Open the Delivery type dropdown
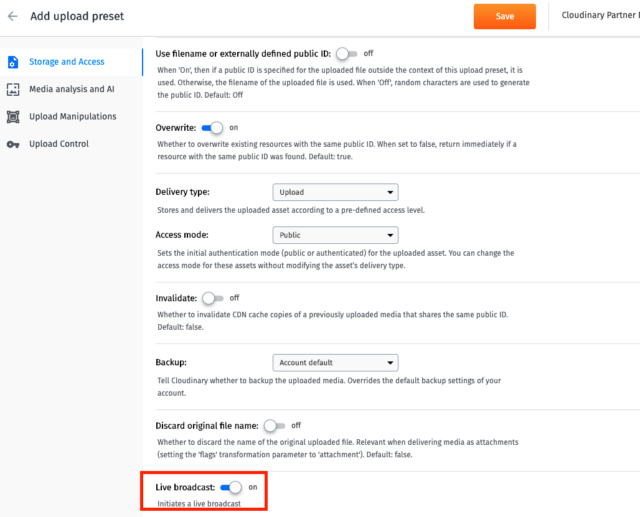Viewport: 640px width, 517px height. click(335, 192)
